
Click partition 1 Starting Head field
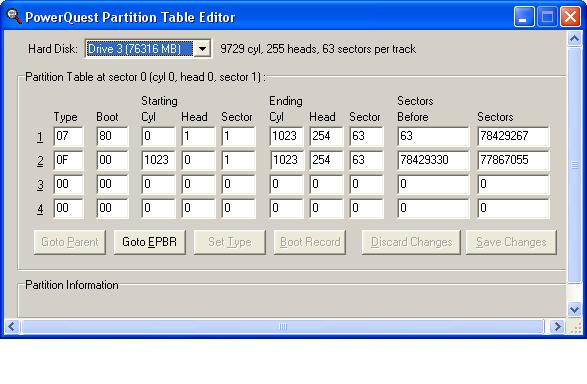pyautogui.click(x=198, y=136)
